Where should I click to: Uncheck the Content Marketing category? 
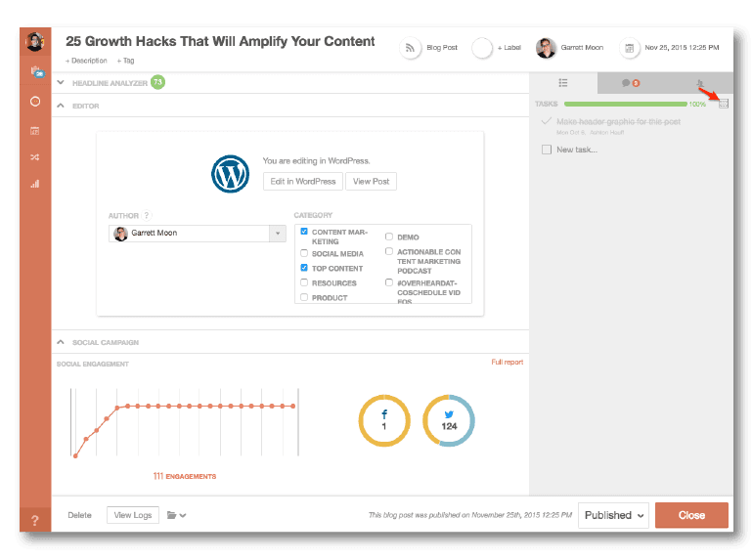tap(305, 233)
